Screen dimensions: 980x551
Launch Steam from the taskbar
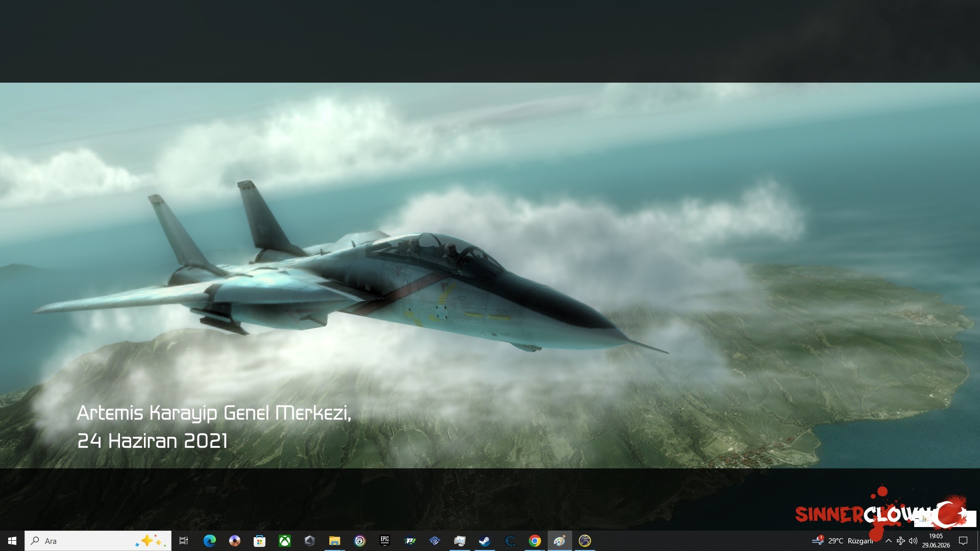pyautogui.click(x=484, y=541)
